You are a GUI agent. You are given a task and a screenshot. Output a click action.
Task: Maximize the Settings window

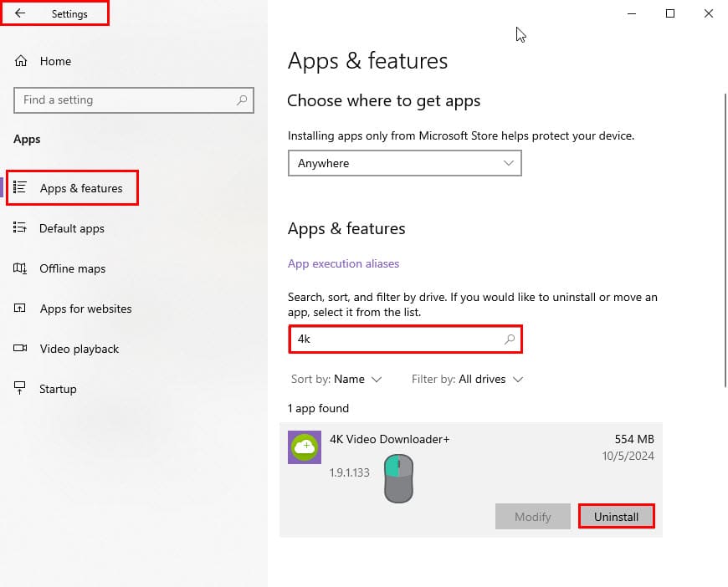670,13
